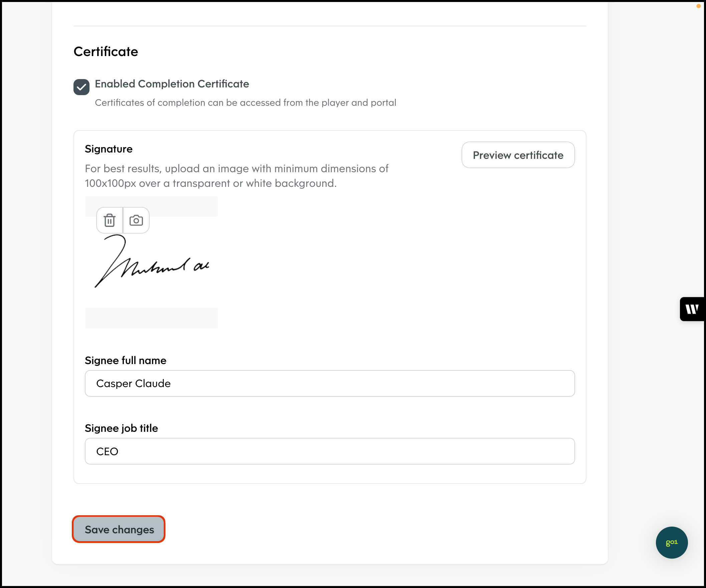Click the Signee full name label
Screen dimensions: 706x588
(x=125, y=360)
